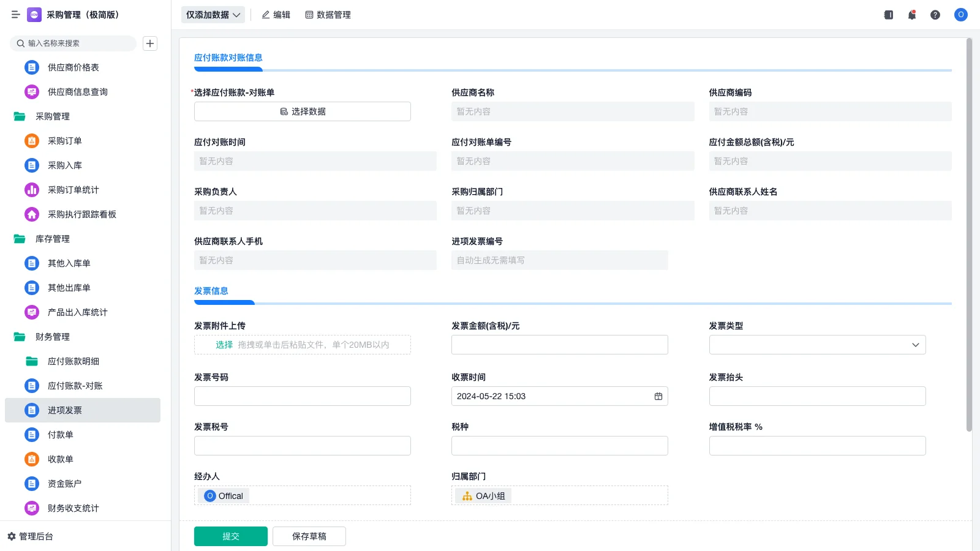Click the 收款单 orange icon

pyautogui.click(x=32, y=459)
